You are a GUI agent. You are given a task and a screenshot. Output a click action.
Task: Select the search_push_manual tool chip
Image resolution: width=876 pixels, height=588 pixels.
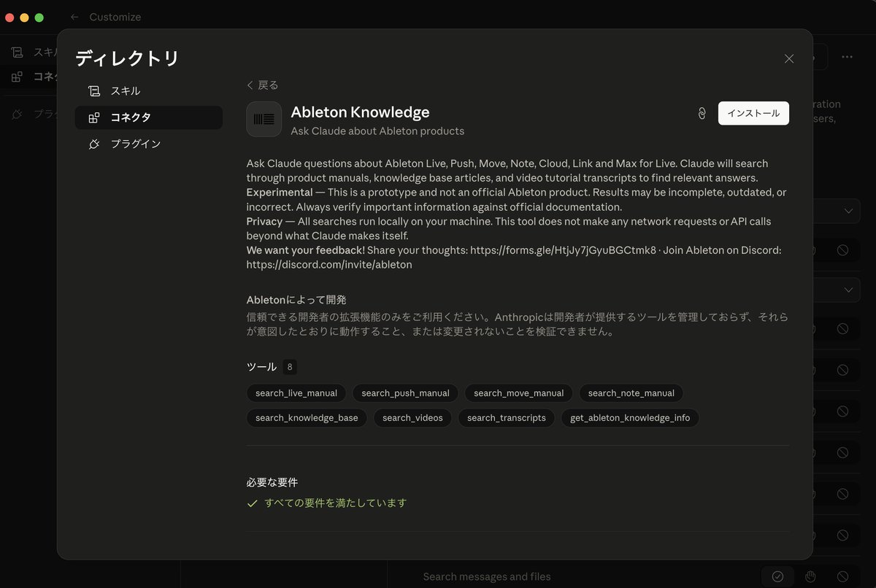406,393
